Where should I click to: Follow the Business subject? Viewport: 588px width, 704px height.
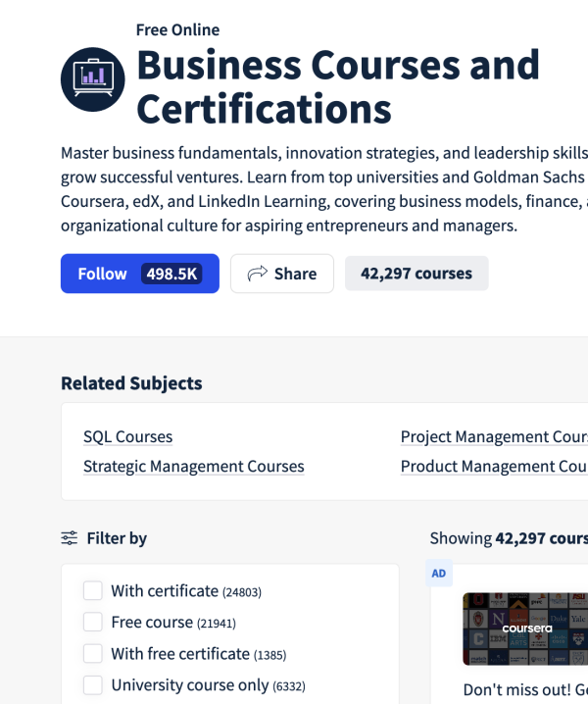(x=103, y=274)
